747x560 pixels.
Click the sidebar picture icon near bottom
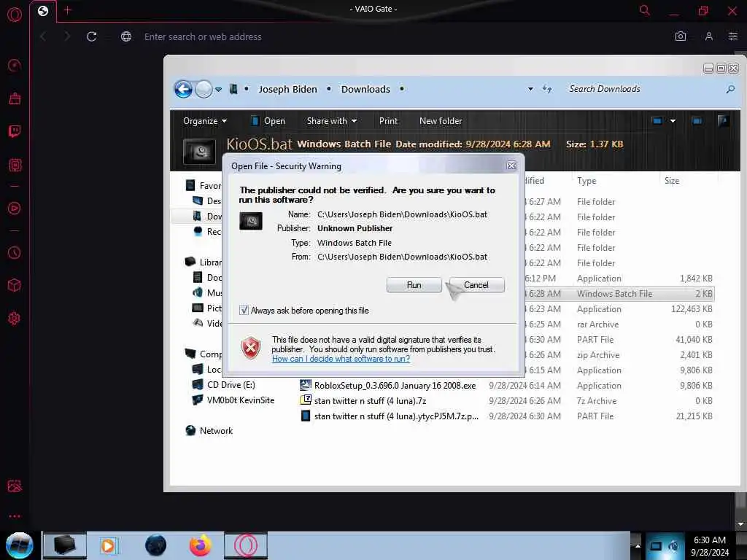[15, 486]
